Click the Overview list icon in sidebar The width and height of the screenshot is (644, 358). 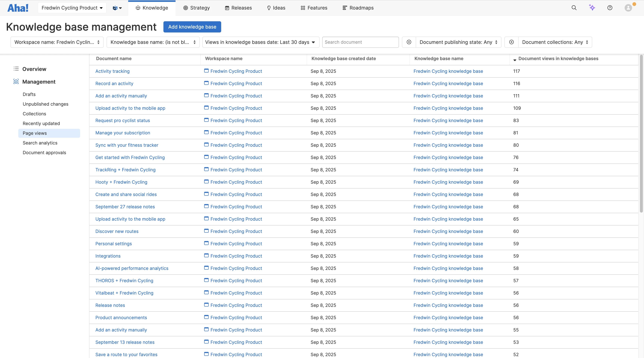click(16, 69)
